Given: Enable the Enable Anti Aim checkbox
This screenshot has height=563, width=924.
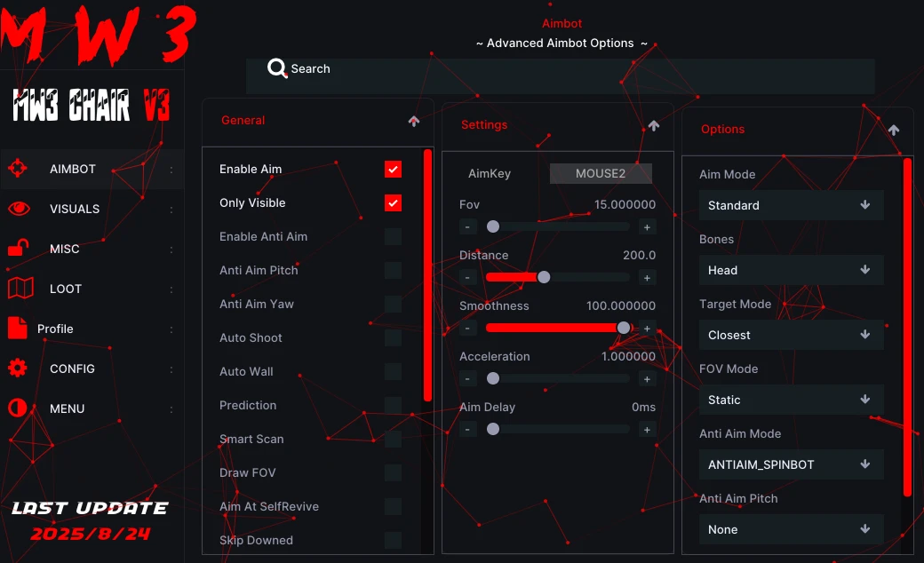Looking at the screenshot, I should (x=393, y=237).
